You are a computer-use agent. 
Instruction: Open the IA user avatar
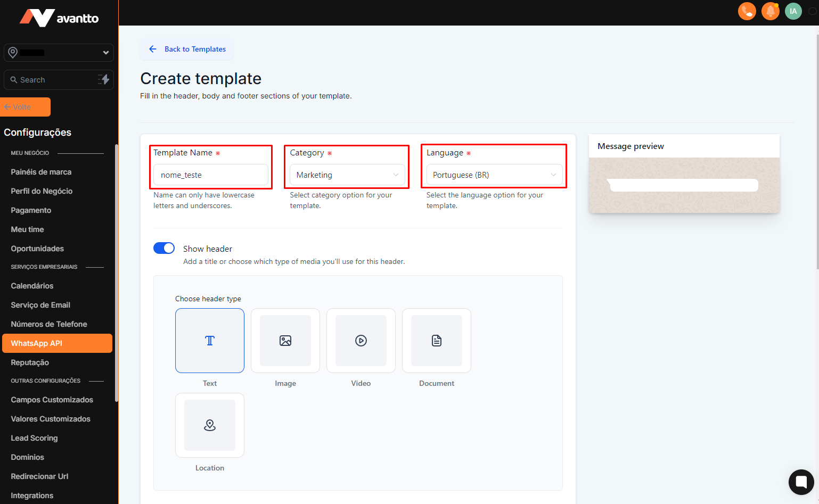coord(793,11)
